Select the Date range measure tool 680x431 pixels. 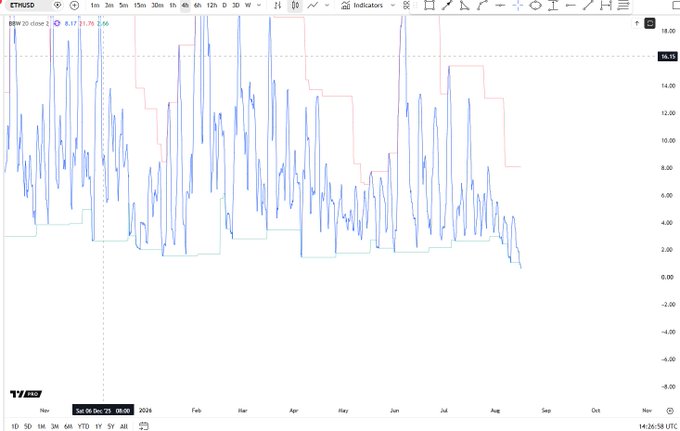pos(606,5)
